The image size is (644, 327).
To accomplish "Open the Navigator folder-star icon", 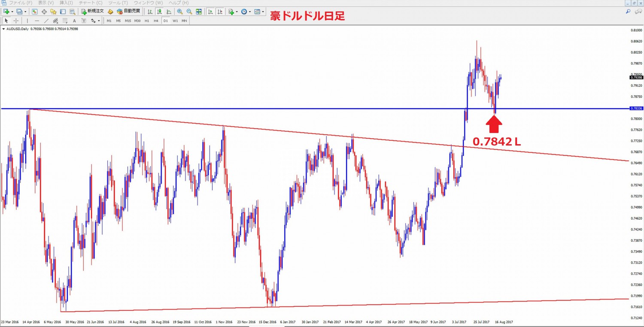I will pos(53,12).
